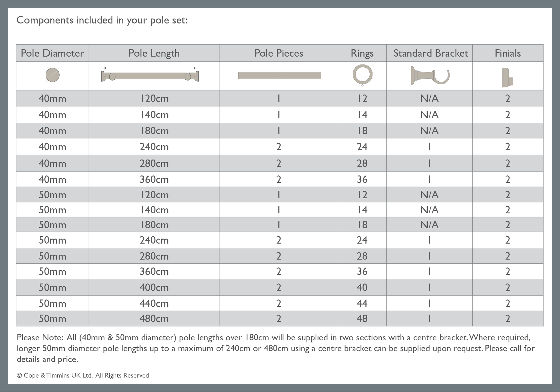The width and height of the screenshot is (560, 392).
Task: Click the 44 rings cell
Action: 362,303
